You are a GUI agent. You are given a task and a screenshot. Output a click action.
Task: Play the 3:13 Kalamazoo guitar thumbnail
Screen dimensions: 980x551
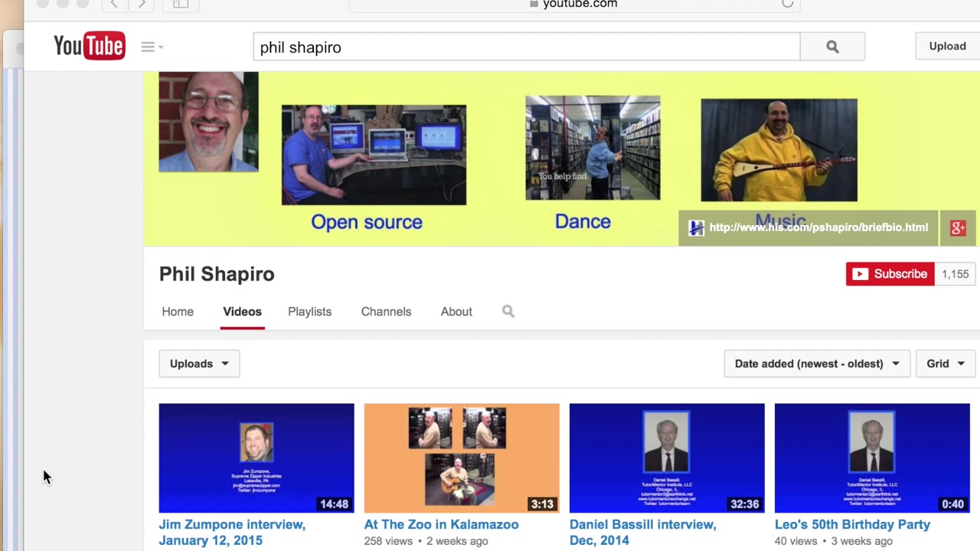point(462,458)
